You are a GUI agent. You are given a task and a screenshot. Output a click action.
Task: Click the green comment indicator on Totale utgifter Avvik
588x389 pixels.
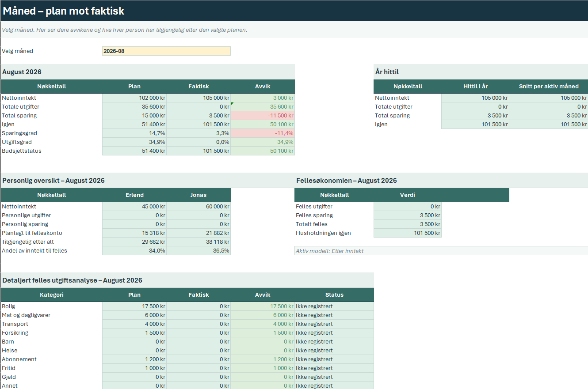[233, 104]
